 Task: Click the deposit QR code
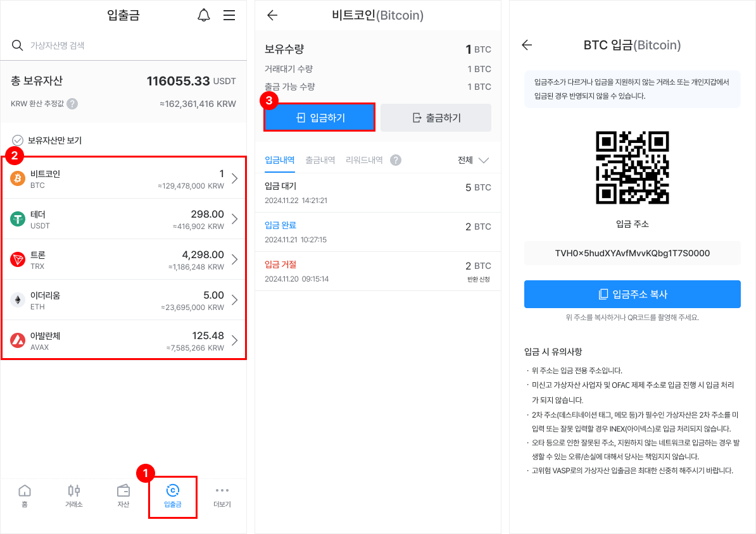[633, 167]
